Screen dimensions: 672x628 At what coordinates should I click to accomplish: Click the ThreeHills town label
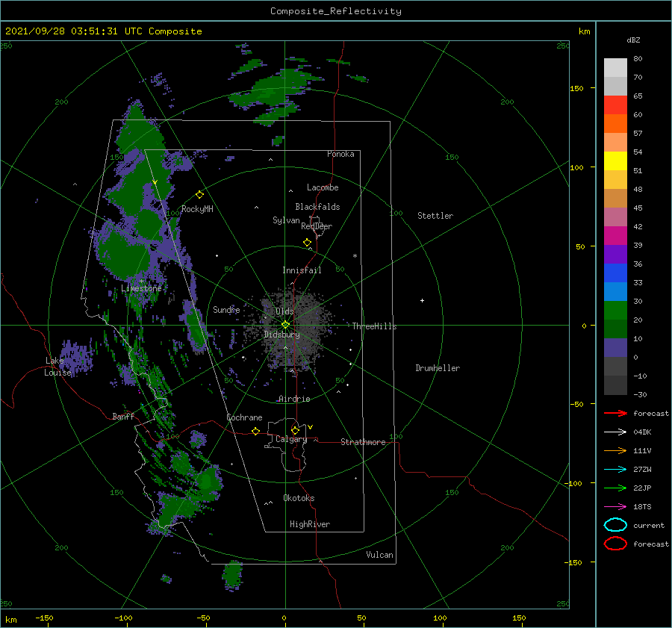click(x=374, y=326)
